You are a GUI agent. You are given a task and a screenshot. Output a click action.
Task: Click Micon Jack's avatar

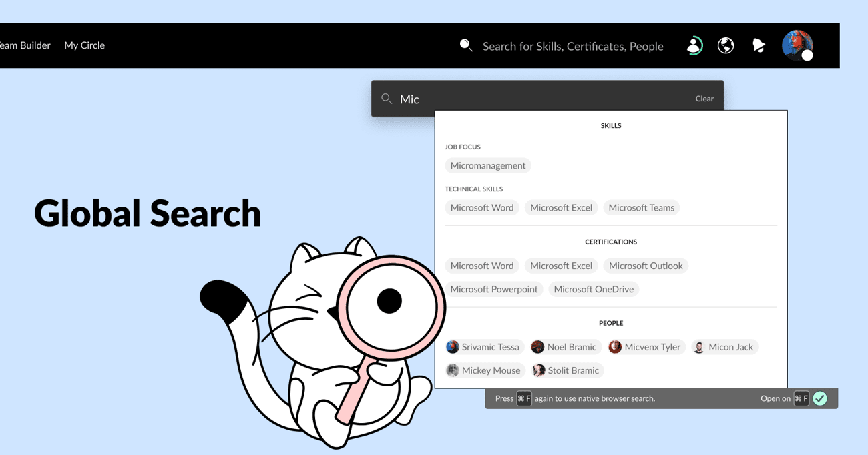pos(699,347)
